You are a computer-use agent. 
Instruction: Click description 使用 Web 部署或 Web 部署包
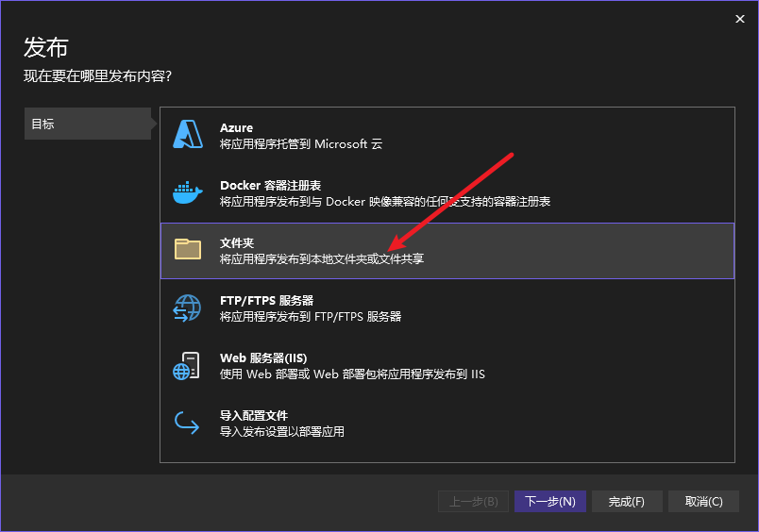pyautogui.click(x=352, y=374)
